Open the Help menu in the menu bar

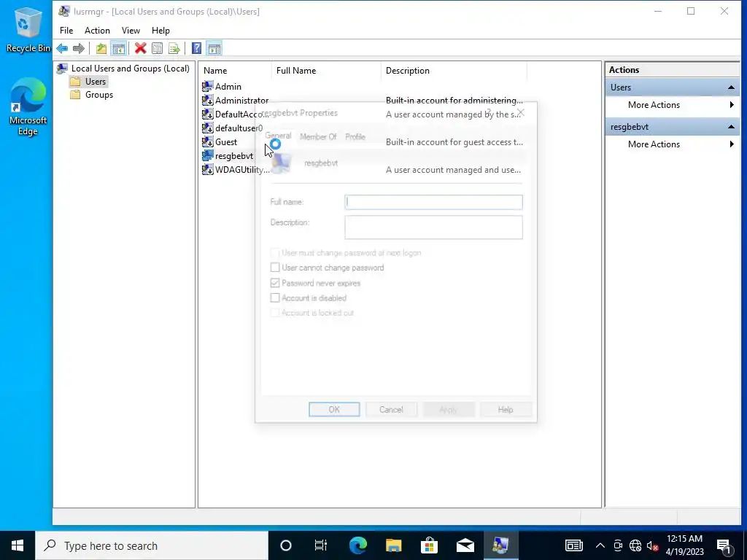click(160, 31)
